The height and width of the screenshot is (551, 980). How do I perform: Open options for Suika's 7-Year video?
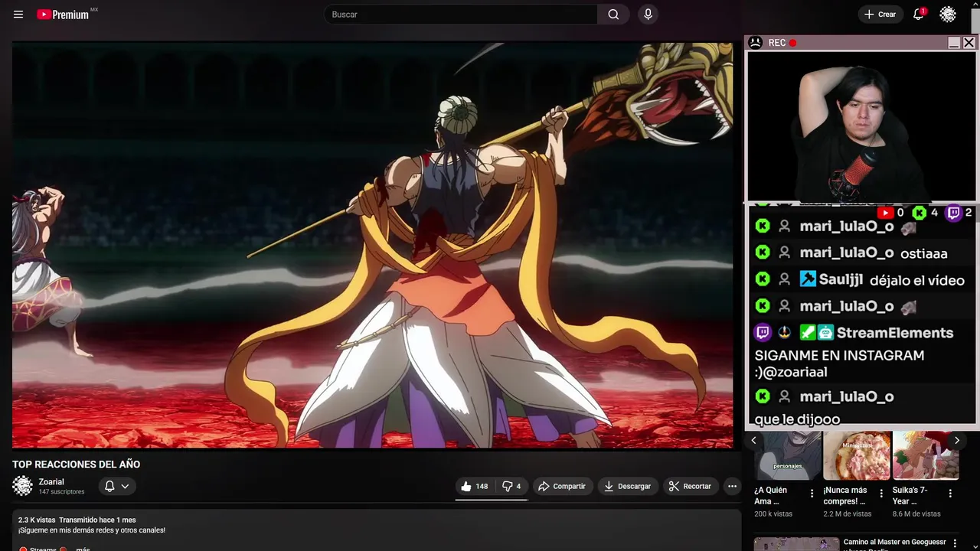(950, 494)
